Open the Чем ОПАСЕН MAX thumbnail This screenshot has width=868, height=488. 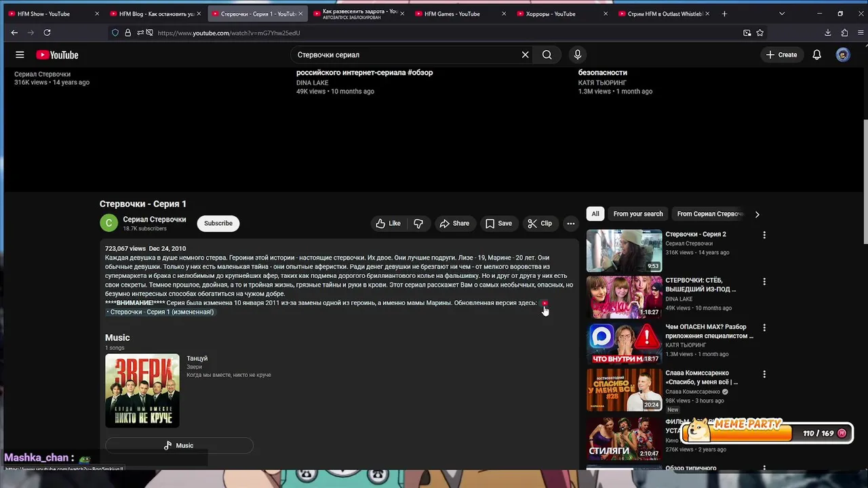click(x=624, y=343)
